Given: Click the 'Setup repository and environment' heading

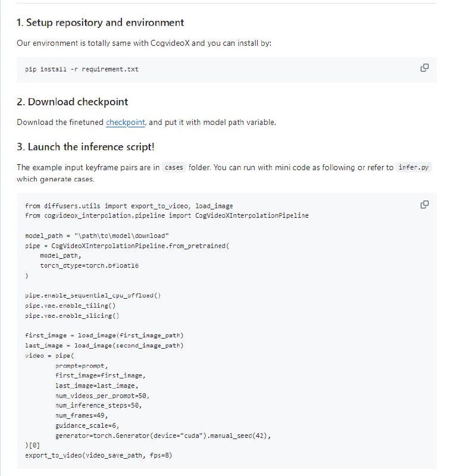Looking at the screenshot, I should 100,23.
